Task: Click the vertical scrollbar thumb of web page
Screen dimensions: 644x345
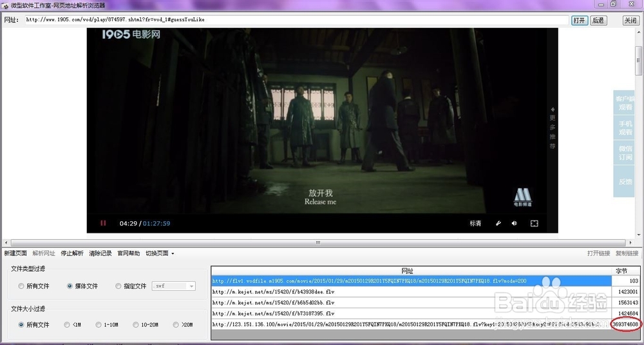Action: pyautogui.click(x=638, y=61)
